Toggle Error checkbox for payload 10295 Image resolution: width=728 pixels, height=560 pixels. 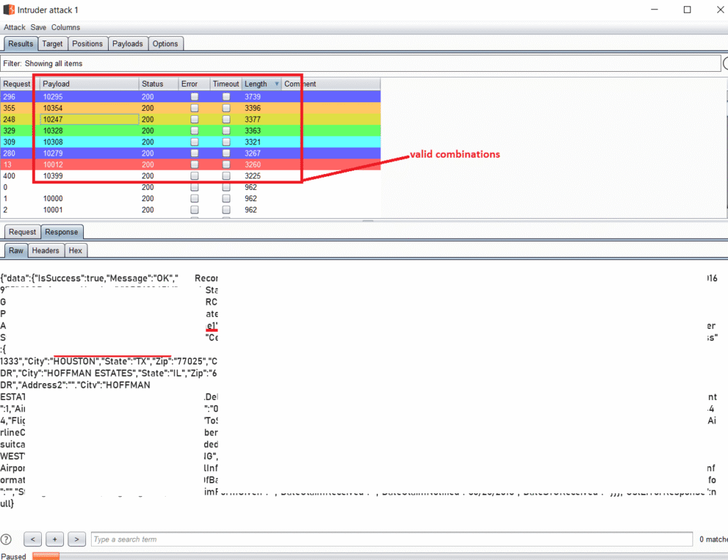194,97
